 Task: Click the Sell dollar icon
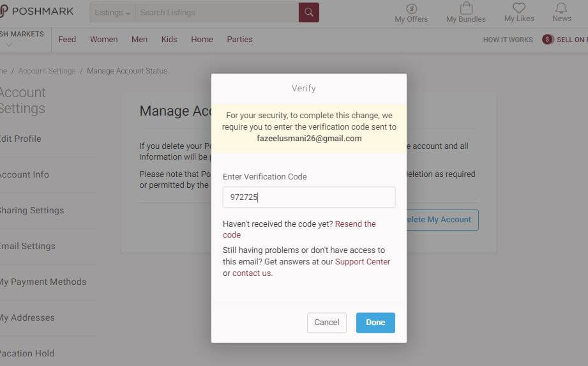tap(548, 40)
